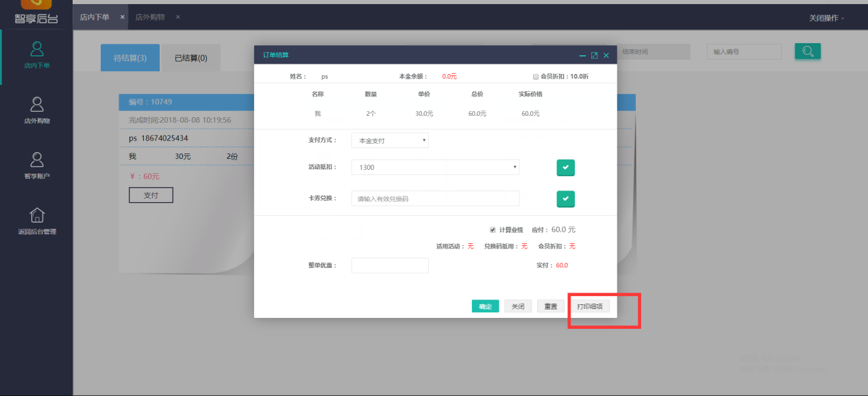Viewport: 868px width, 396px height.
Task: Select the 已结算(0) tab
Action: 191,58
